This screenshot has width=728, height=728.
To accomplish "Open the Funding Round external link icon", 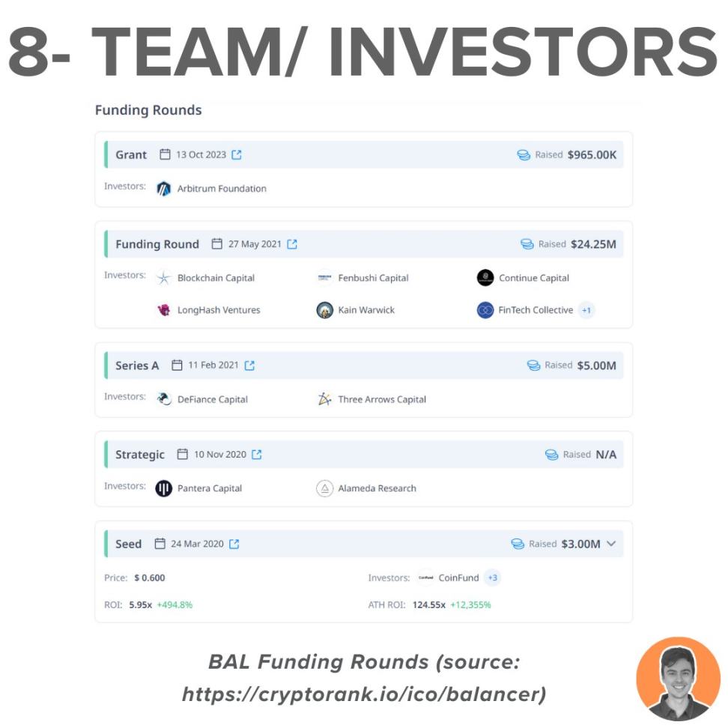I will (x=292, y=244).
